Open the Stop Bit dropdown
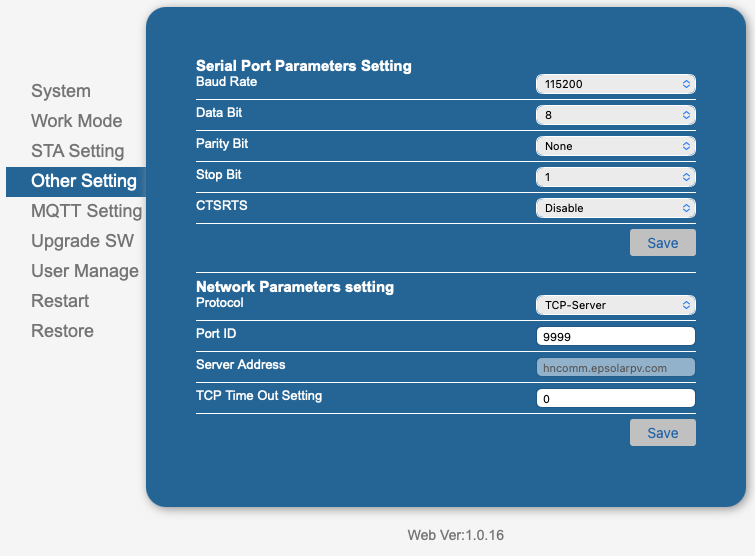The width and height of the screenshot is (755, 556). (x=615, y=177)
